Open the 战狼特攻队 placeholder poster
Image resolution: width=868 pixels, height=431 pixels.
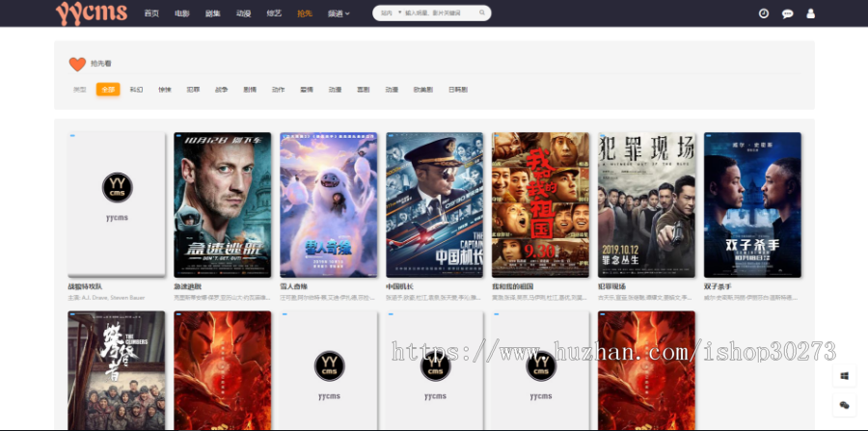point(117,204)
